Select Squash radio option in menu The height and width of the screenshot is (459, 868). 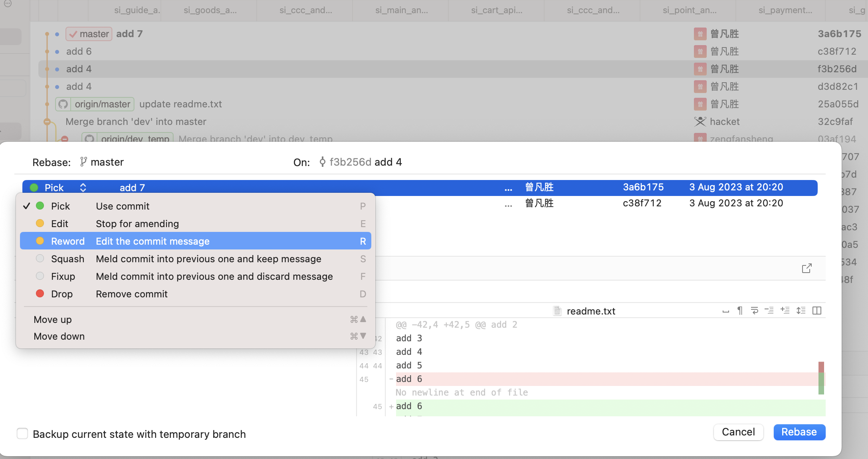[x=40, y=259]
